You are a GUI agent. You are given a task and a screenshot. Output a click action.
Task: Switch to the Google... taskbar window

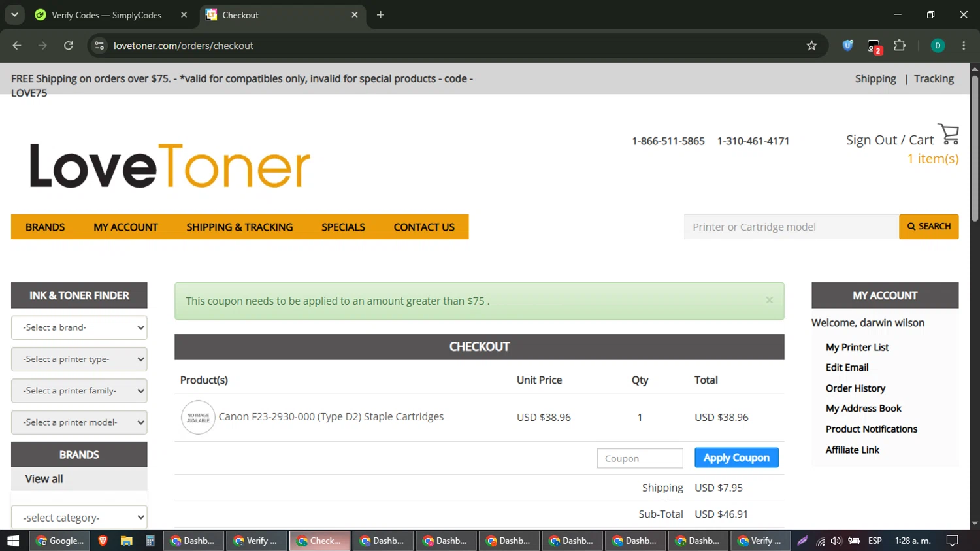(x=60, y=541)
